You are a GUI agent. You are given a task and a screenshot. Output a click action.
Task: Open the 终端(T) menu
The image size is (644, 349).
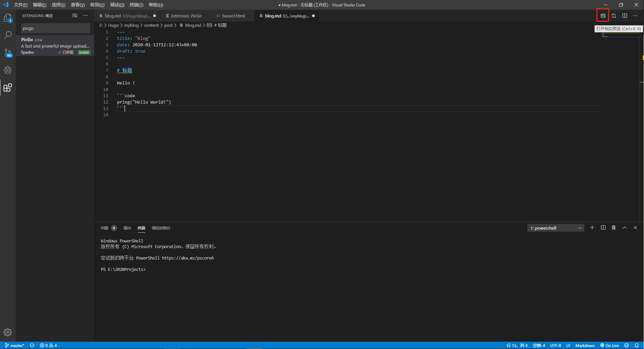point(136,5)
